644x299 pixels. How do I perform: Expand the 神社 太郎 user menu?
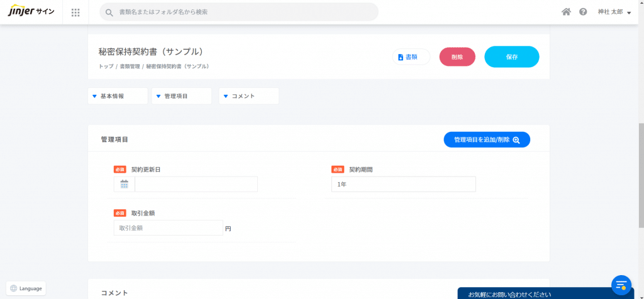tap(614, 12)
